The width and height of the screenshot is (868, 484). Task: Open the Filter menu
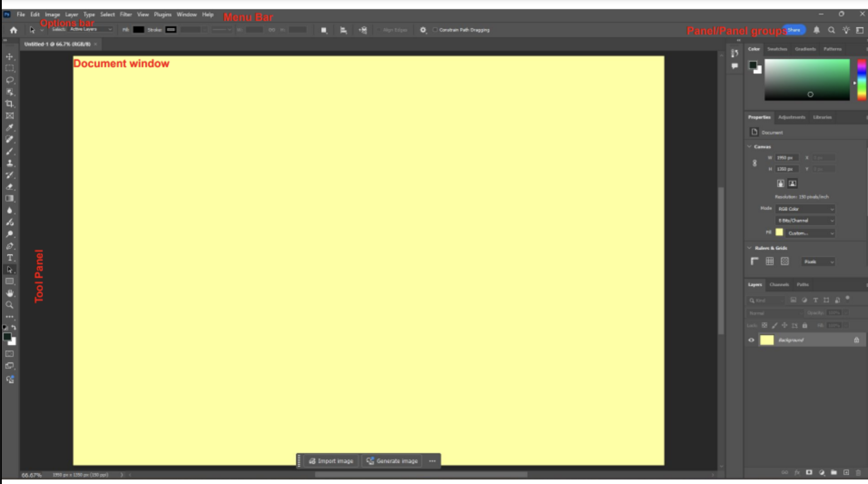click(x=126, y=15)
